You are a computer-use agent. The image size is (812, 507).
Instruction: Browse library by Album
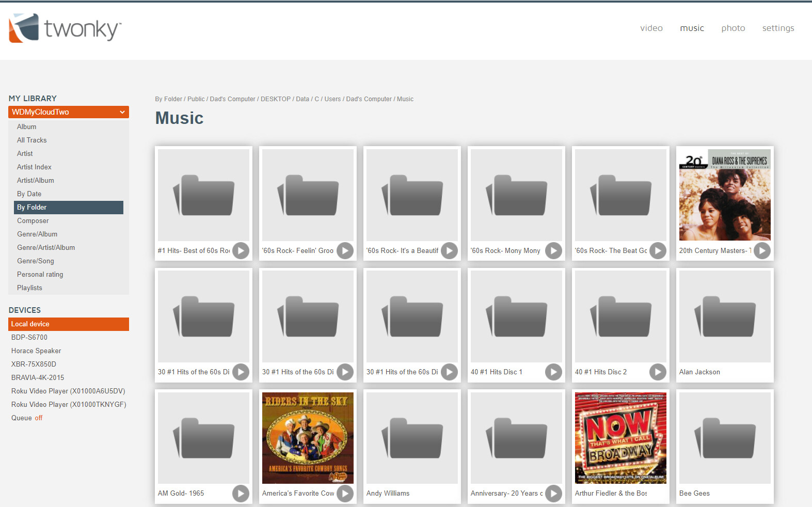[27, 127]
